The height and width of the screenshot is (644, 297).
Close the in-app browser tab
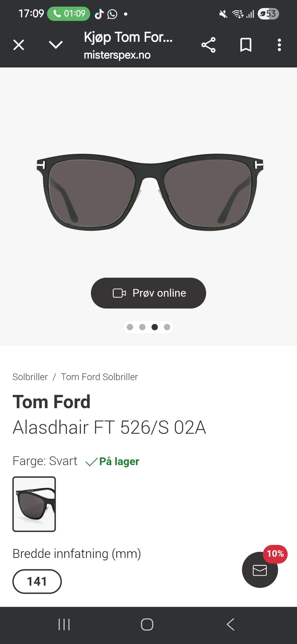(19, 45)
